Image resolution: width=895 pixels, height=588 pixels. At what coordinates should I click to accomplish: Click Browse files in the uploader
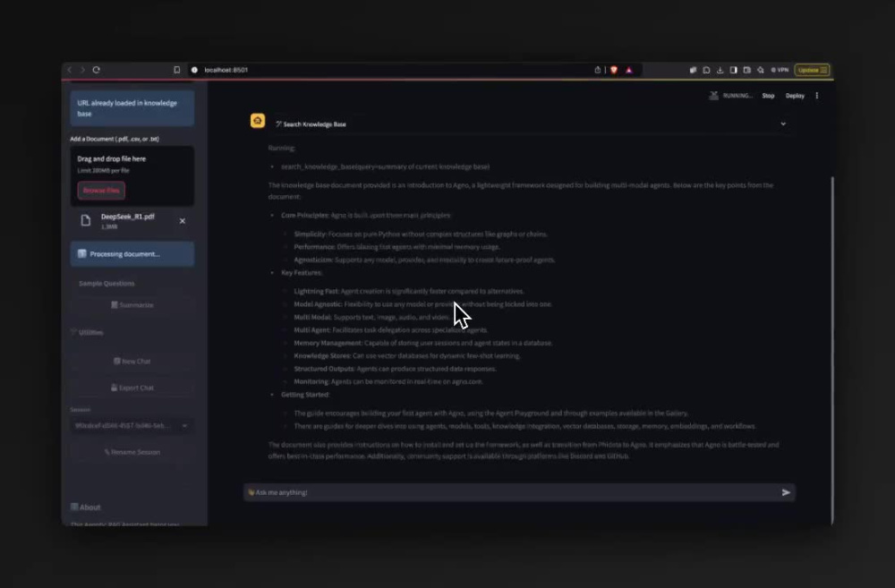[x=101, y=190]
